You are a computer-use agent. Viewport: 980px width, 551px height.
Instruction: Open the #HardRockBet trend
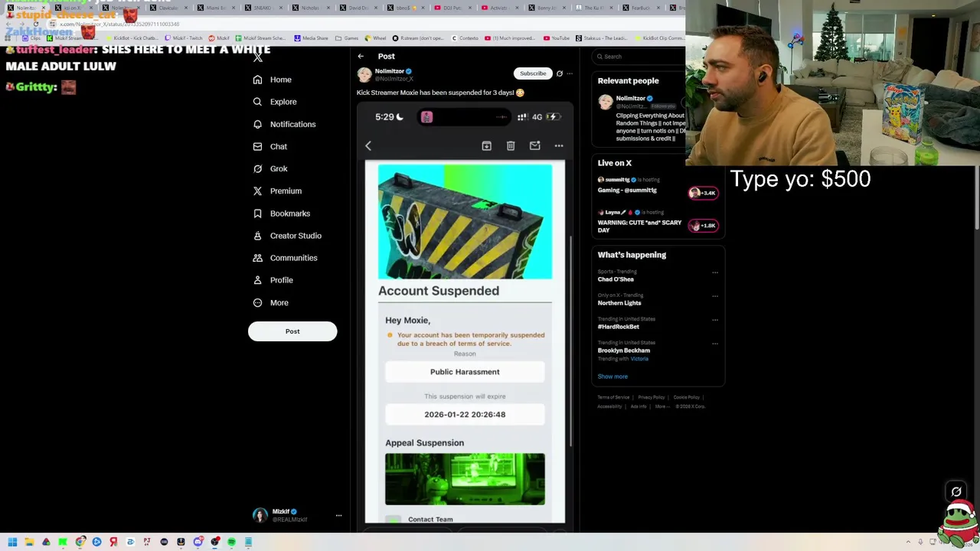(619, 327)
